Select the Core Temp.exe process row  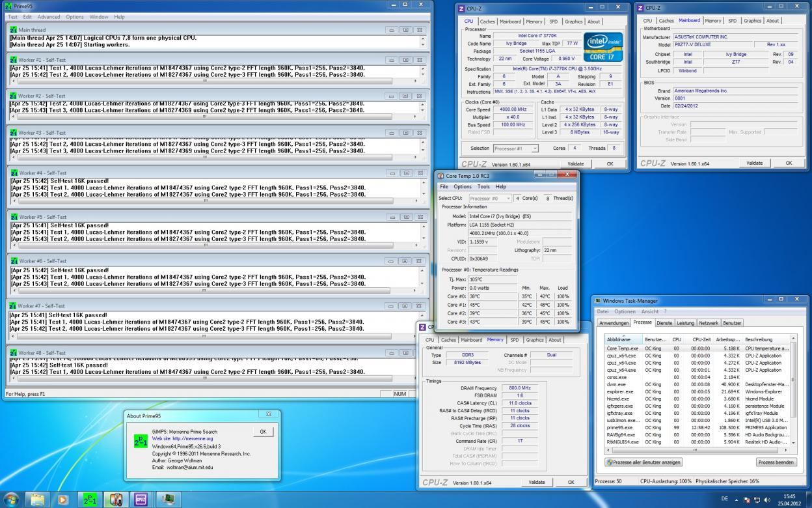point(697,348)
